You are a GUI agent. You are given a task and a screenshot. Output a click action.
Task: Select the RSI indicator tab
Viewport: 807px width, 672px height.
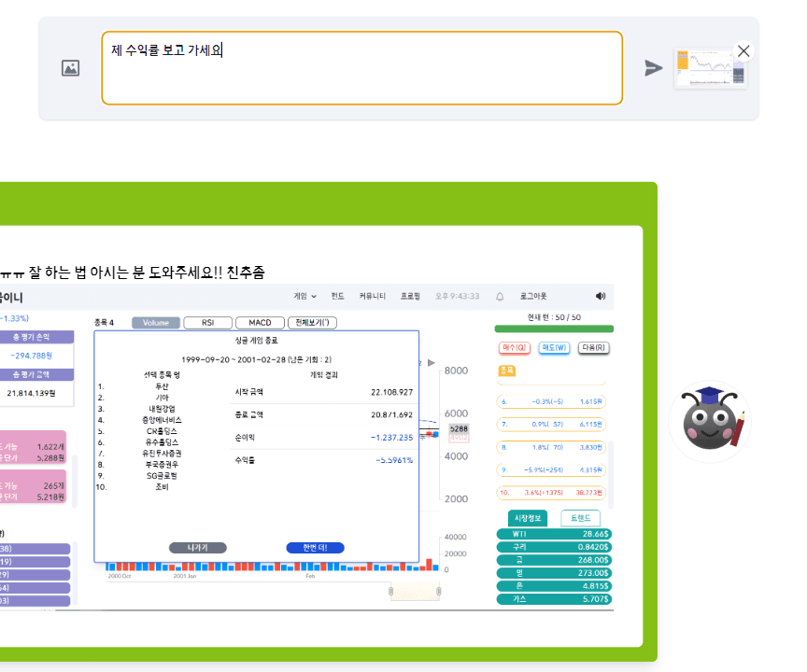tap(208, 322)
